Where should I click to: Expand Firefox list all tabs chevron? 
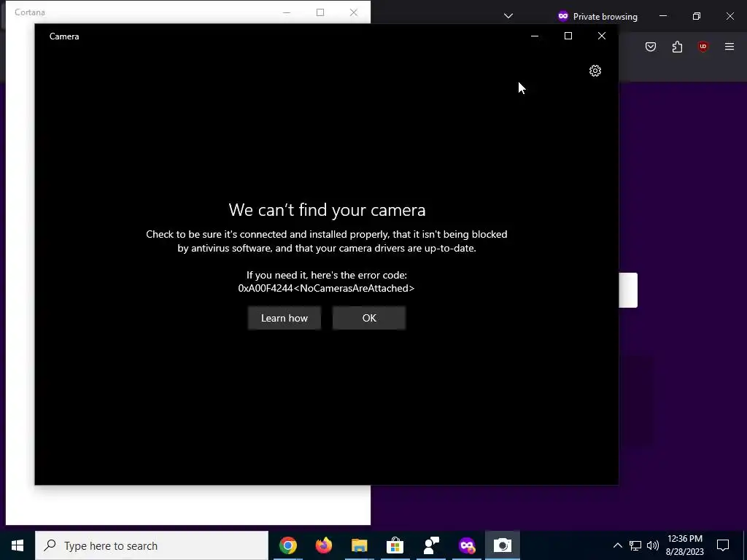point(508,16)
